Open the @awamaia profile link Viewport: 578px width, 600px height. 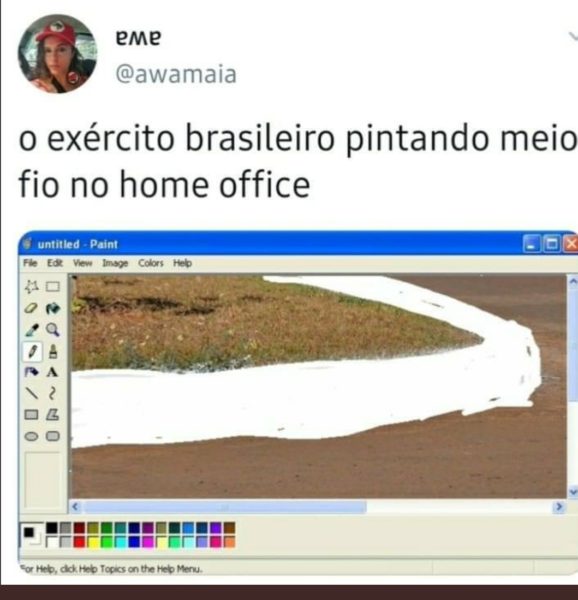click(176, 74)
